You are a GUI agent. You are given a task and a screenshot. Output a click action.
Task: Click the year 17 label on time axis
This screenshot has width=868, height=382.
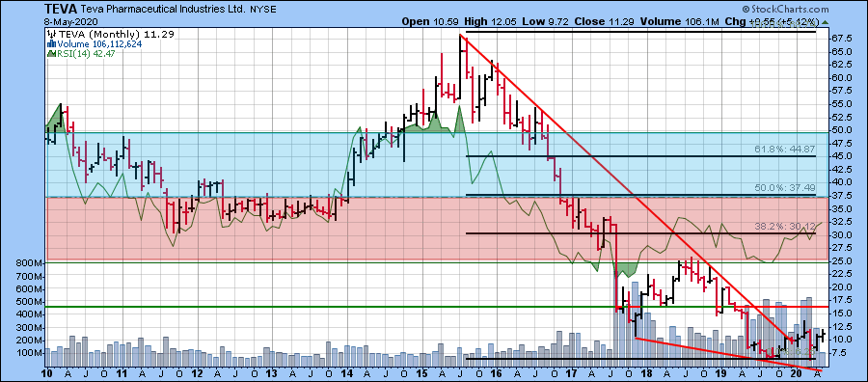click(572, 374)
